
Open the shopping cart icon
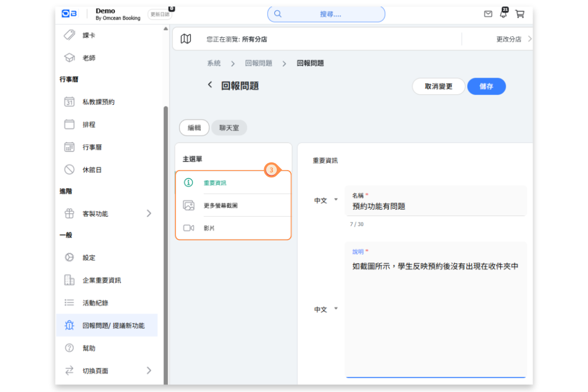pyautogui.click(x=520, y=14)
